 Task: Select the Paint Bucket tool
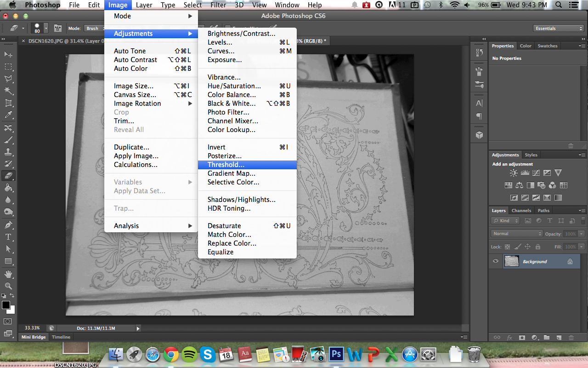click(8, 188)
